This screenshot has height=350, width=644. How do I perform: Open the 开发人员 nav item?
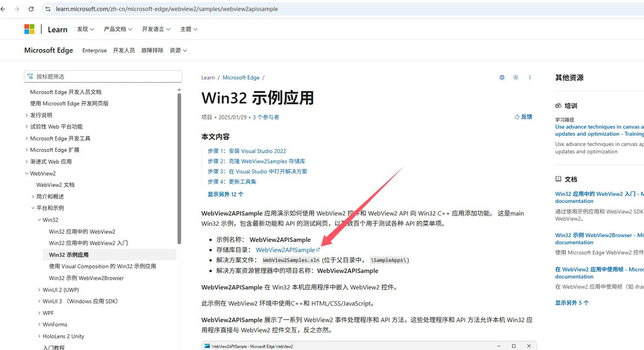(124, 50)
